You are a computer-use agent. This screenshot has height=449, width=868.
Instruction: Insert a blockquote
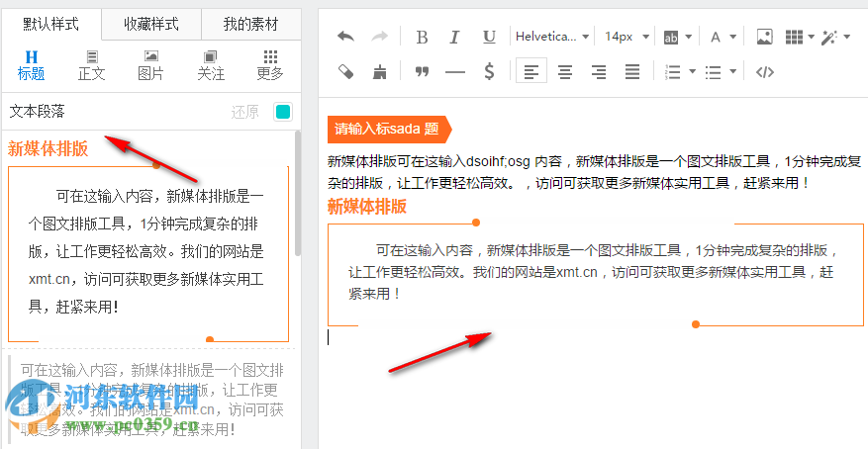[422, 71]
